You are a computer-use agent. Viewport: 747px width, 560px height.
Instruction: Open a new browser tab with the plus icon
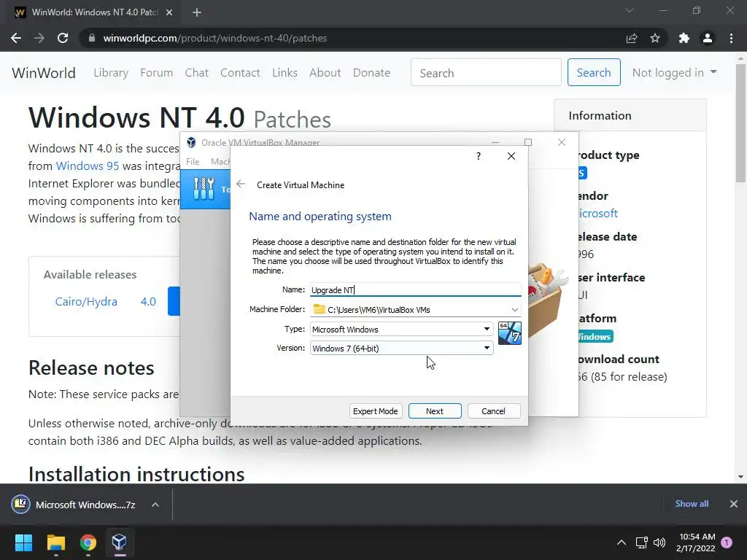click(x=197, y=12)
